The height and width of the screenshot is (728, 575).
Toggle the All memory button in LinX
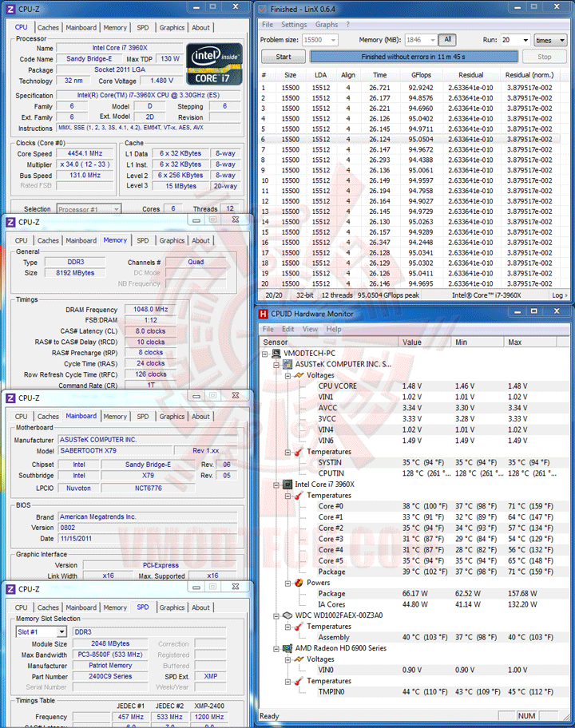(447, 40)
